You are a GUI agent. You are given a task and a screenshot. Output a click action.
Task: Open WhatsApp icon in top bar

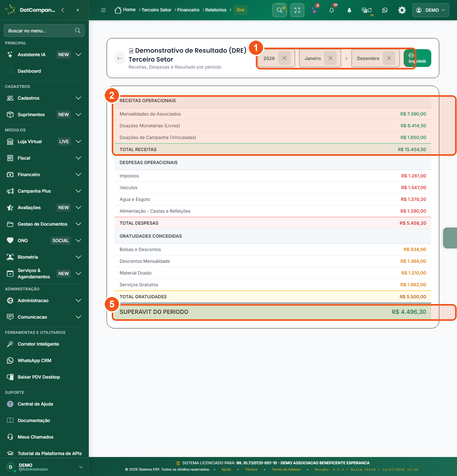[385, 10]
